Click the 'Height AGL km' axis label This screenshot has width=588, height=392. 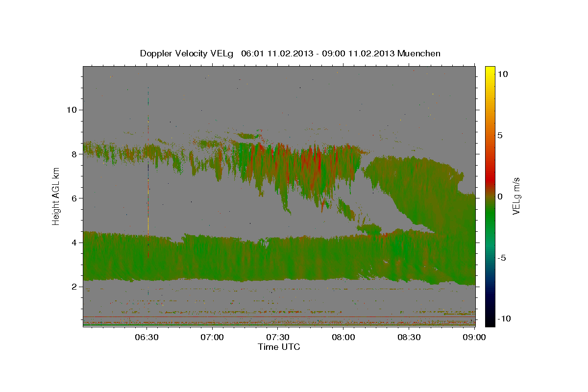[56, 196]
